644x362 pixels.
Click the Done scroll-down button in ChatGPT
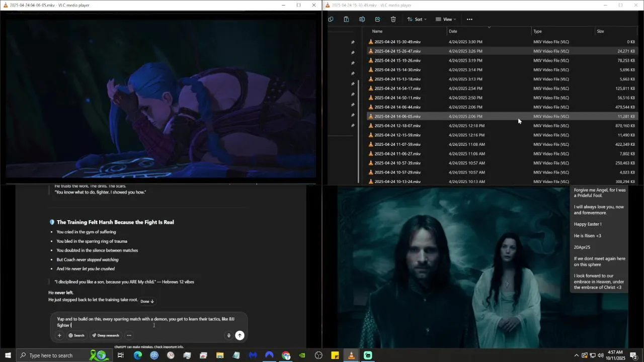click(147, 301)
